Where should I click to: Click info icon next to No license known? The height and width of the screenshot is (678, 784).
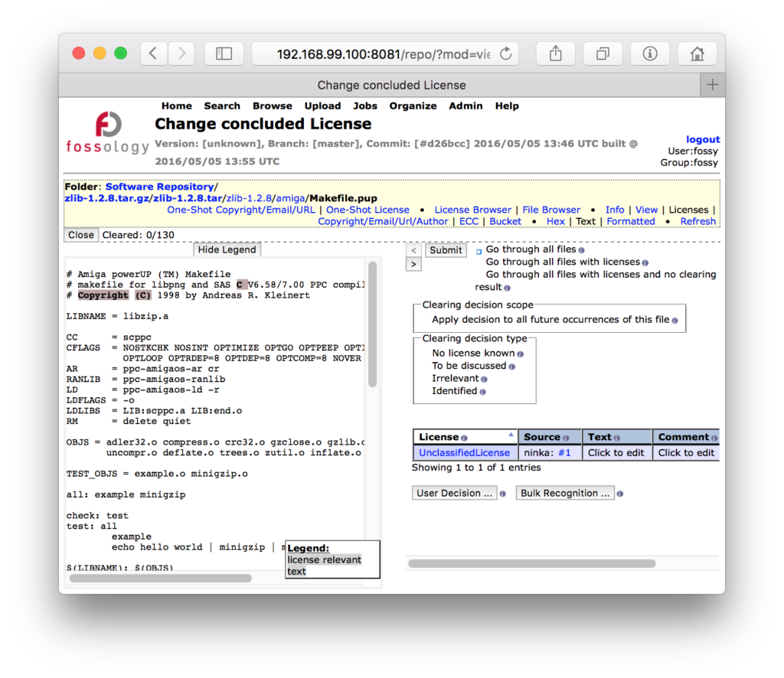click(520, 354)
